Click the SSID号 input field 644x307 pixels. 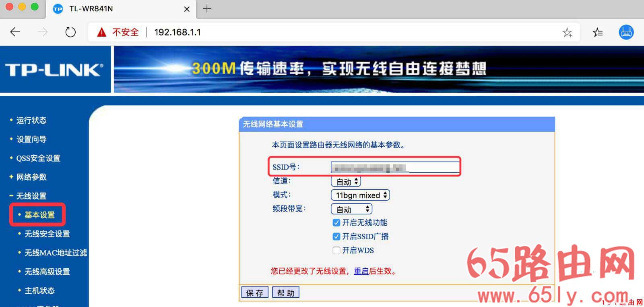tap(395, 168)
